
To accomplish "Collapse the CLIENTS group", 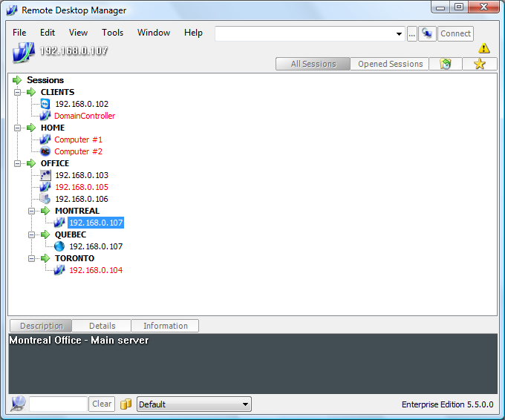I will click(x=17, y=92).
